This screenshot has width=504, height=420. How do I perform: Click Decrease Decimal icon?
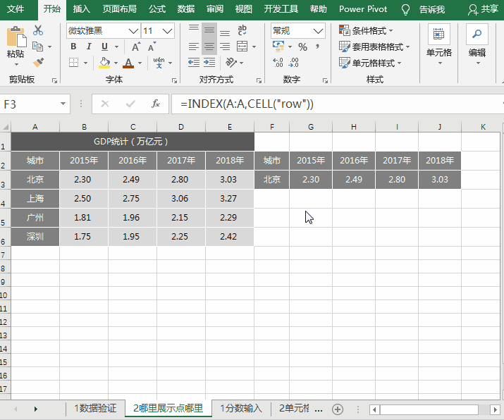coord(293,62)
